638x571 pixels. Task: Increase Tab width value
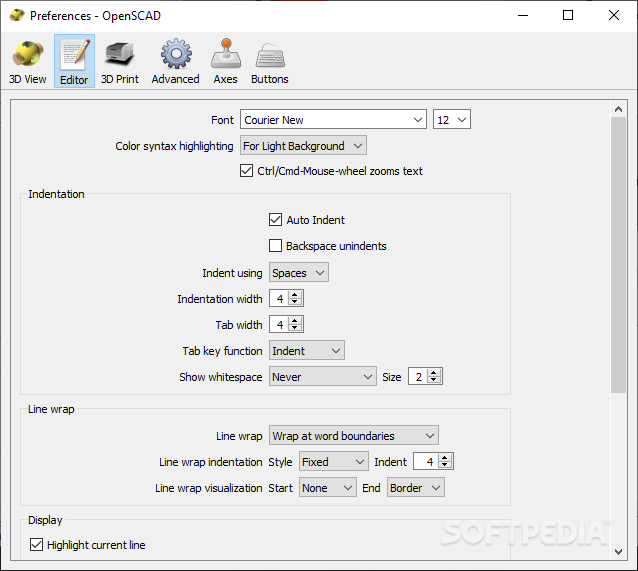click(295, 321)
